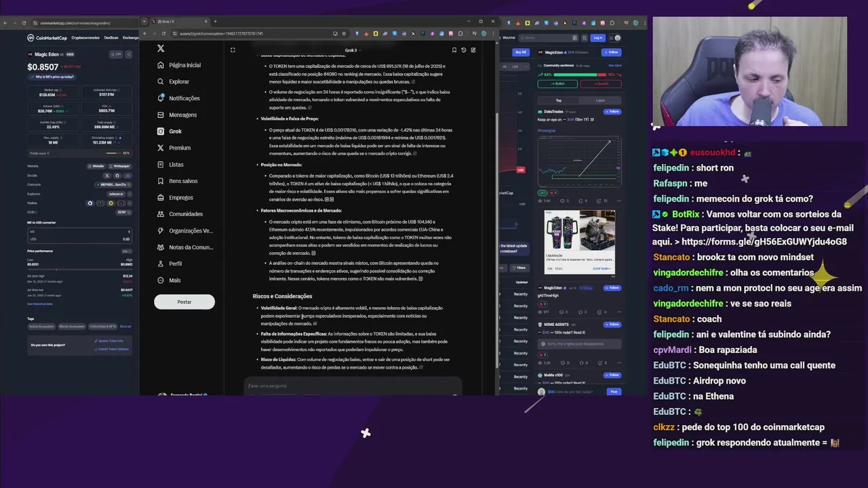The width and height of the screenshot is (868, 488).
Task: Click the Post button in community feed
Action: (614, 392)
